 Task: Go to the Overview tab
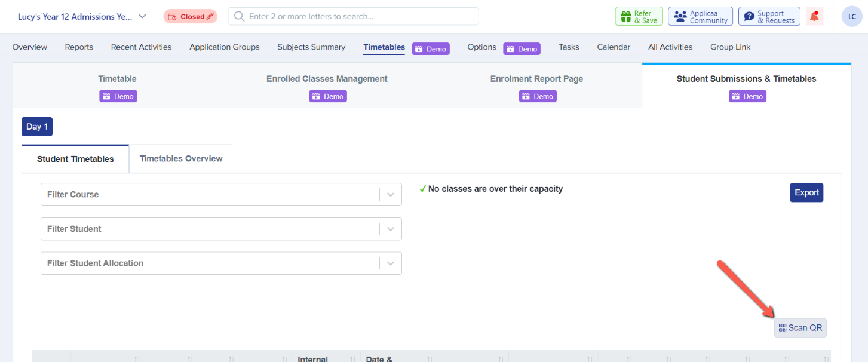tap(30, 47)
